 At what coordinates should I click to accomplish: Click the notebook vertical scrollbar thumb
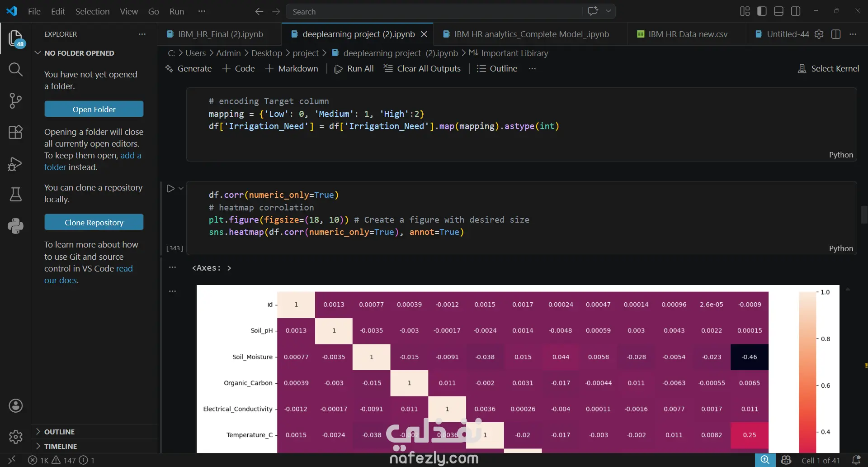click(864, 214)
